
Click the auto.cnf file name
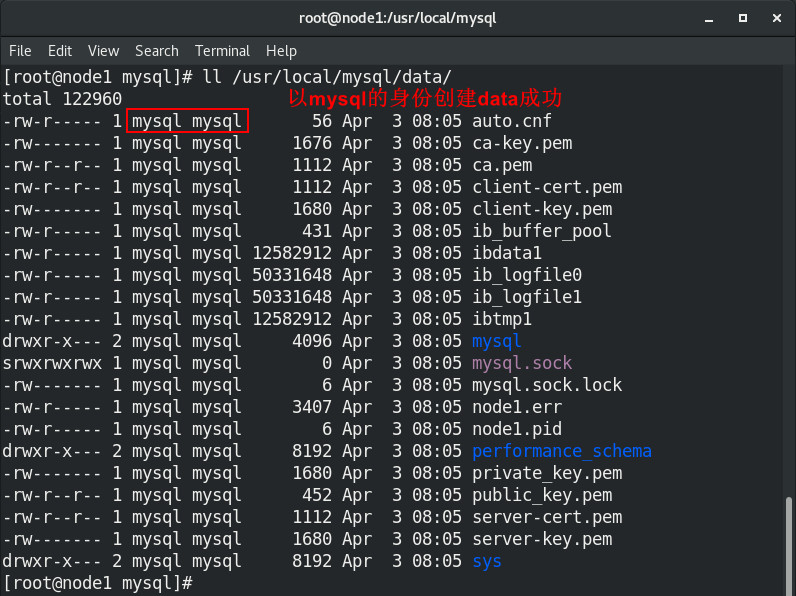[512, 121]
